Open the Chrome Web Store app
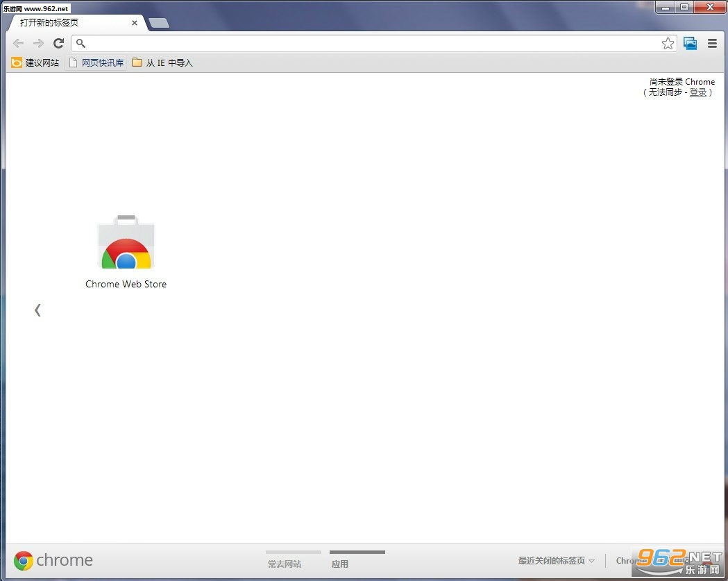 126,252
